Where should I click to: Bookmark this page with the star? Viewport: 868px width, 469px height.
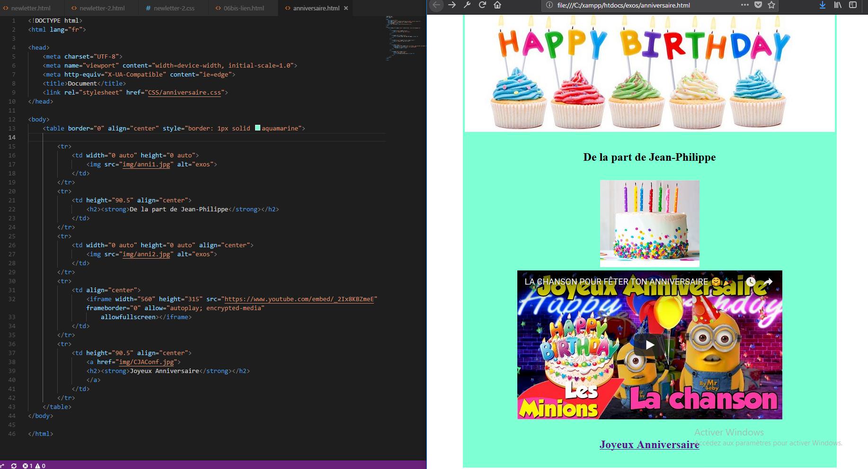pos(771,5)
